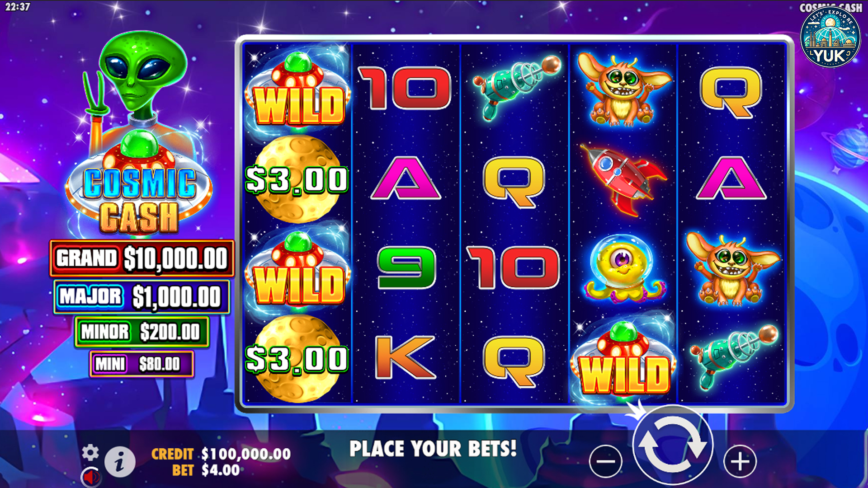Open the game info button

point(120,462)
